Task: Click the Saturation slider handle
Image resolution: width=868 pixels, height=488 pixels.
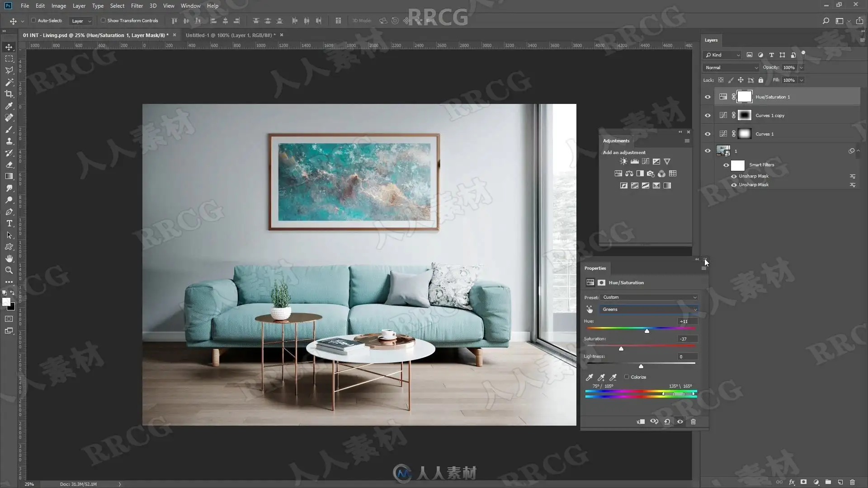Action: (x=621, y=349)
